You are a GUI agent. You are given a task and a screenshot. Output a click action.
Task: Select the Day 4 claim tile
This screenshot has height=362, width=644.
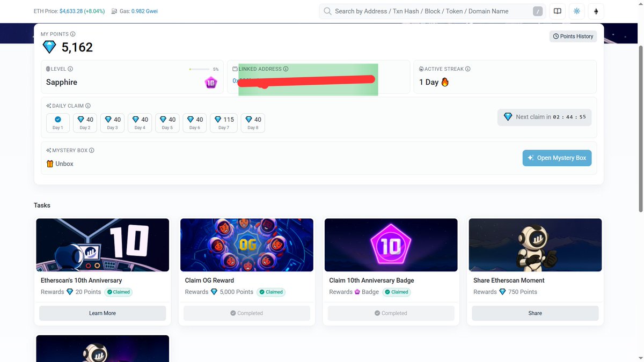pos(140,123)
